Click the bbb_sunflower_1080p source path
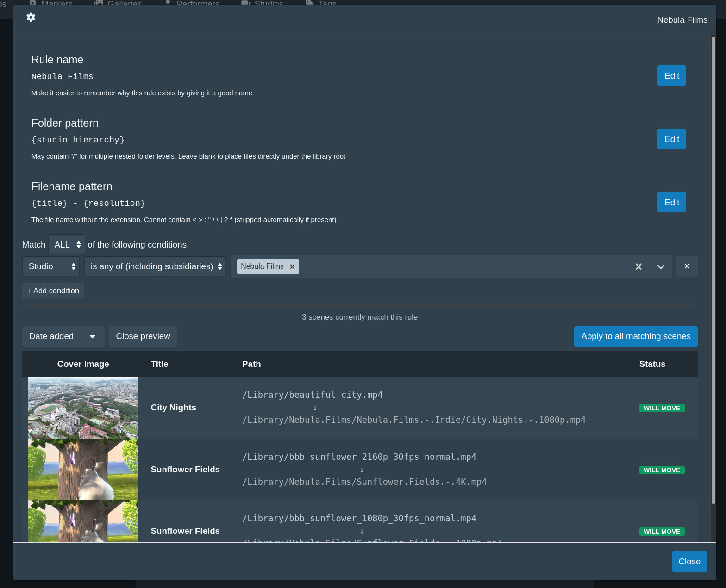 [359, 519]
